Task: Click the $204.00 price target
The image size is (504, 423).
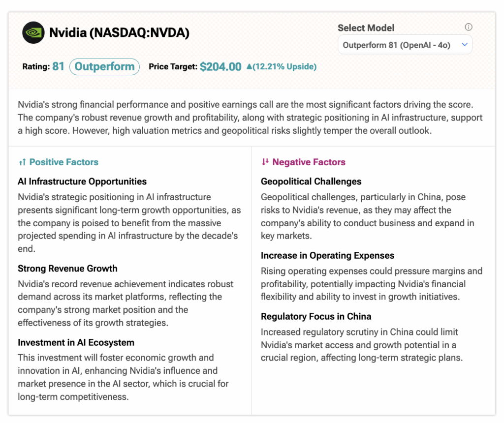Action: coord(220,67)
